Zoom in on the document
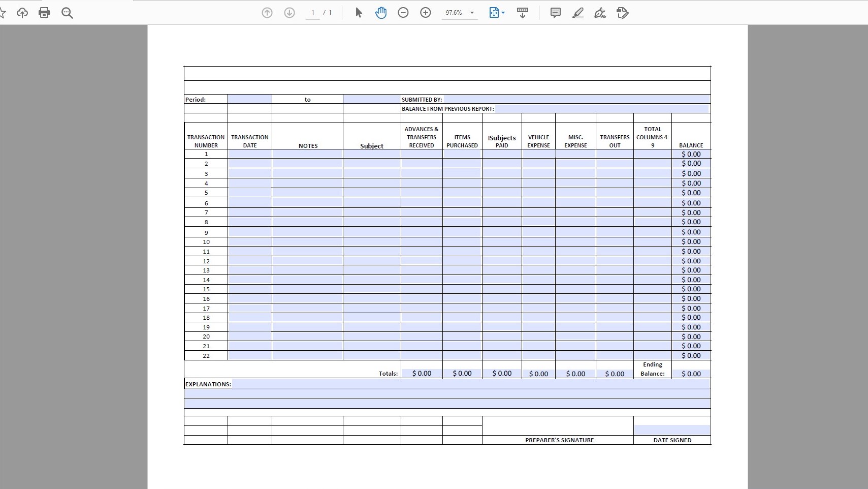Viewport: 868px width, 489px height. click(x=426, y=13)
